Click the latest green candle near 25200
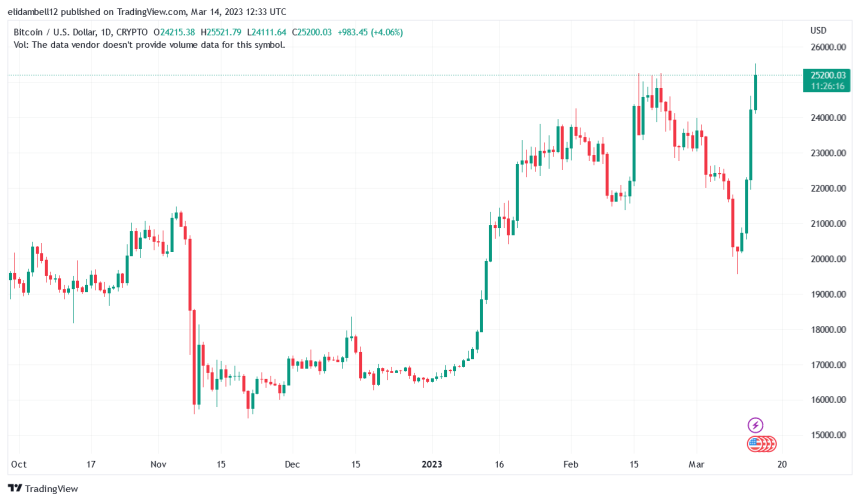Viewport: 860px width, 501px height. point(756,92)
